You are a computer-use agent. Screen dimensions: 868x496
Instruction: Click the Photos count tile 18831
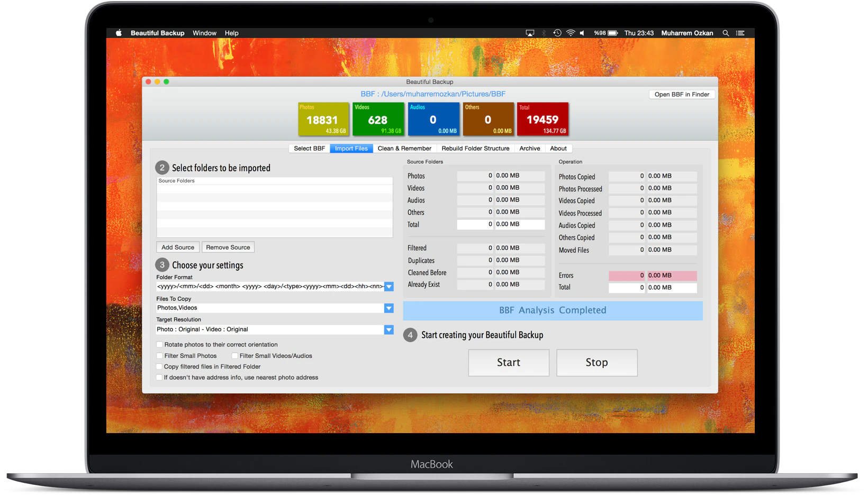[x=323, y=119]
